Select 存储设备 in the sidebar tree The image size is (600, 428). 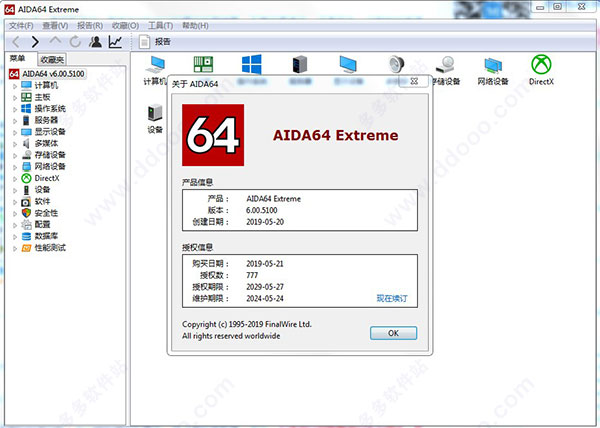pyautogui.click(x=50, y=155)
